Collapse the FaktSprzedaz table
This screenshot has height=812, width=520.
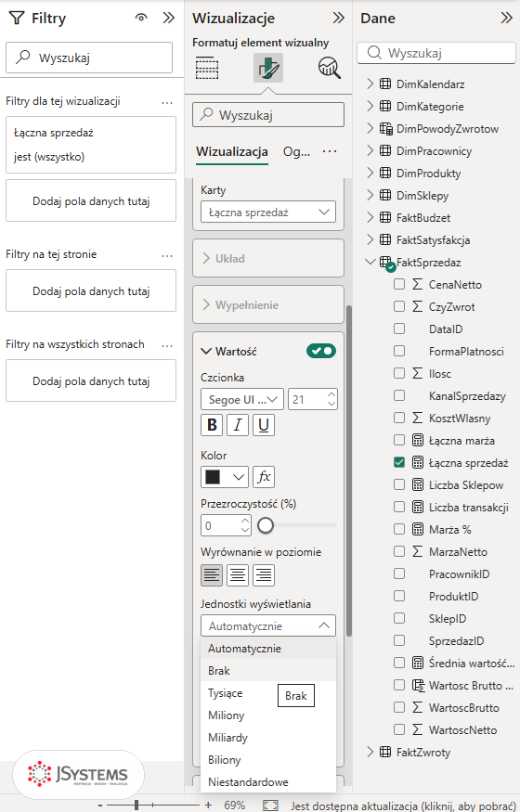click(370, 262)
